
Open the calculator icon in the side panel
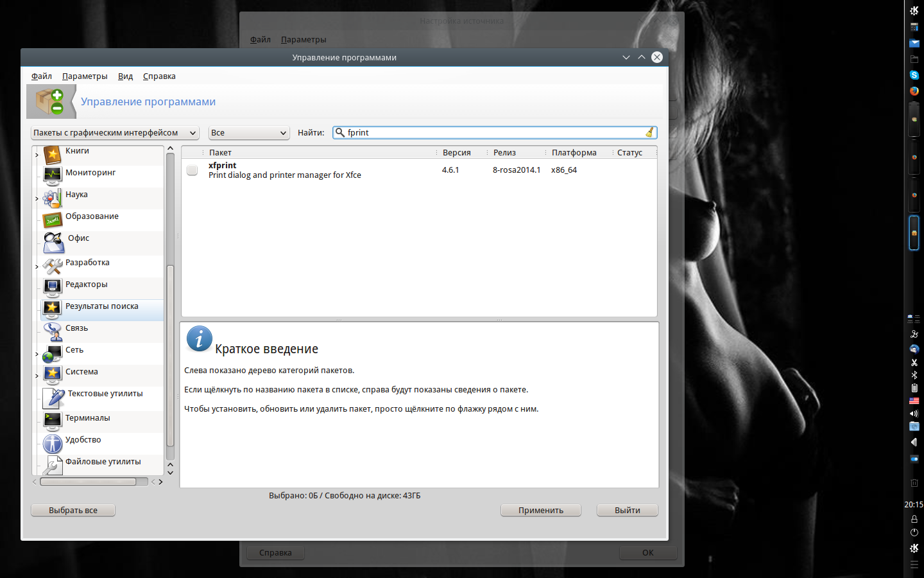click(x=914, y=28)
